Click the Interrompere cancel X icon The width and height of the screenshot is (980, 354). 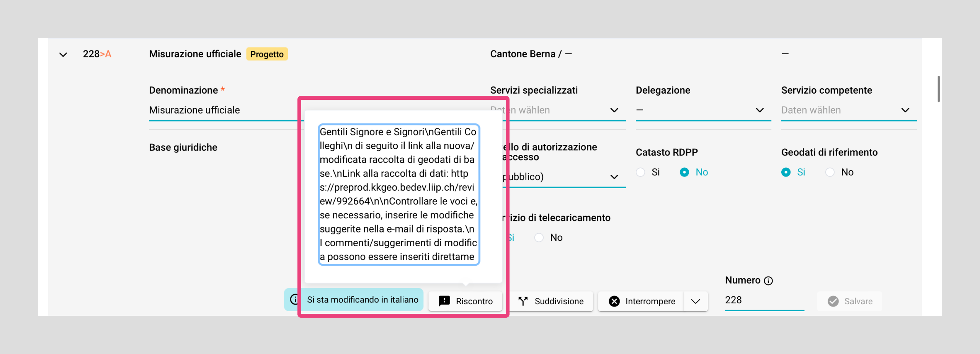[614, 301]
